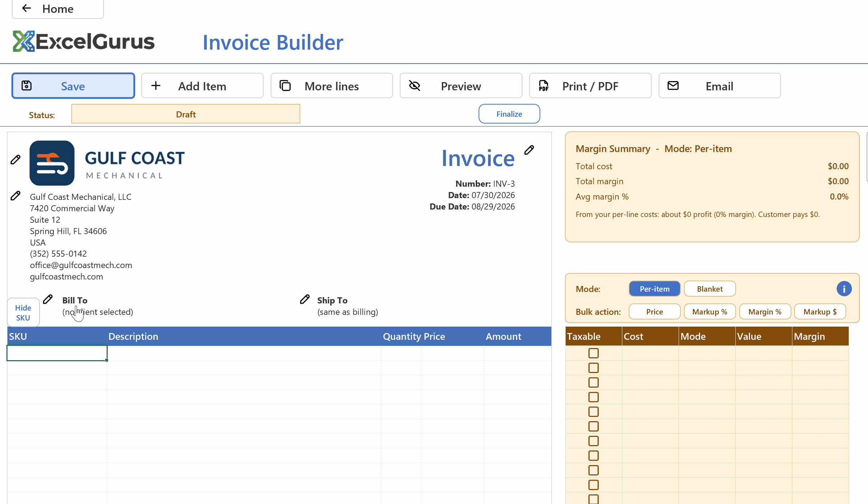Check the eighth row Taxable checkbox
Screen dimensions: 868x504
click(593, 455)
